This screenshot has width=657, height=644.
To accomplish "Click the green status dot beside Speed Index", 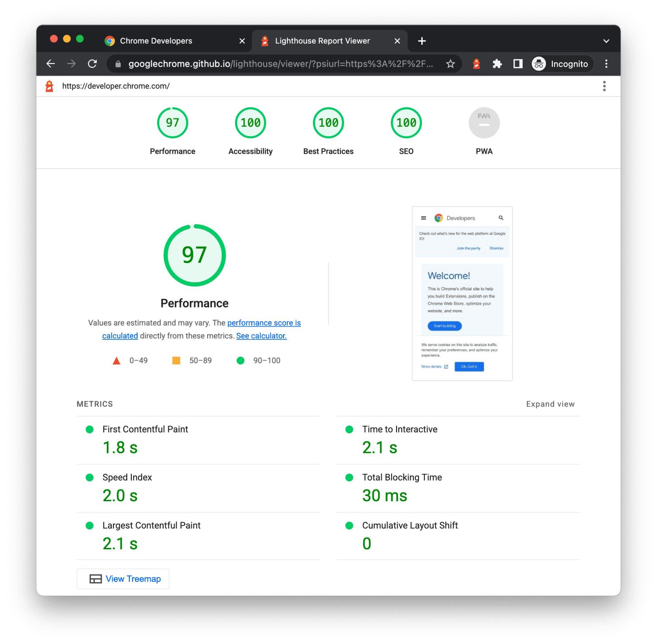I will click(89, 477).
